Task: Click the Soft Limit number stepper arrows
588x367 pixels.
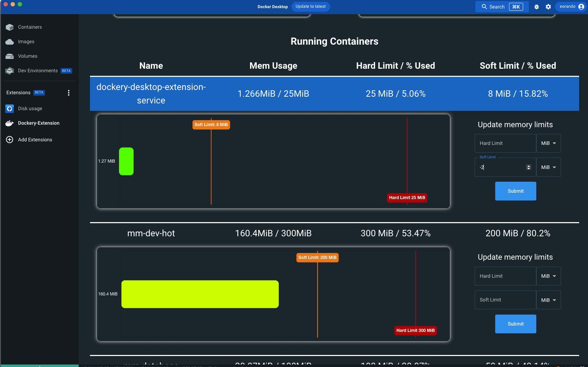Action: pyautogui.click(x=528, y=167)
